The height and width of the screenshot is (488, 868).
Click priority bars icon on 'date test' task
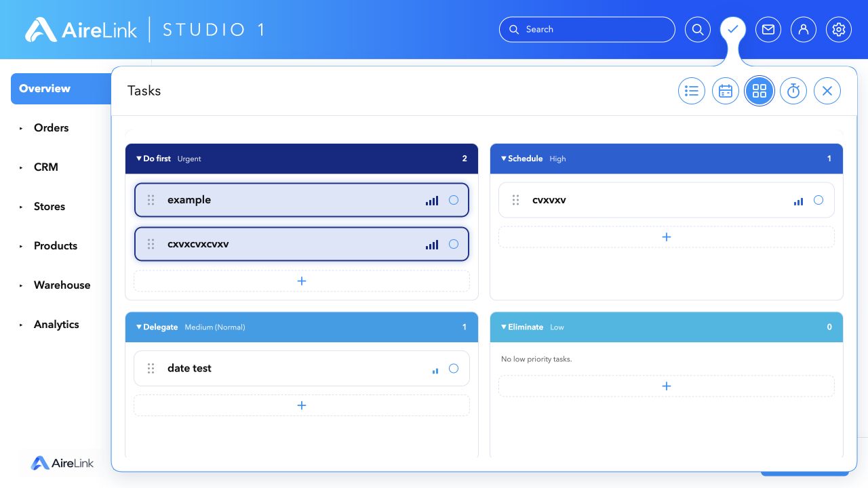coord(435,370)
